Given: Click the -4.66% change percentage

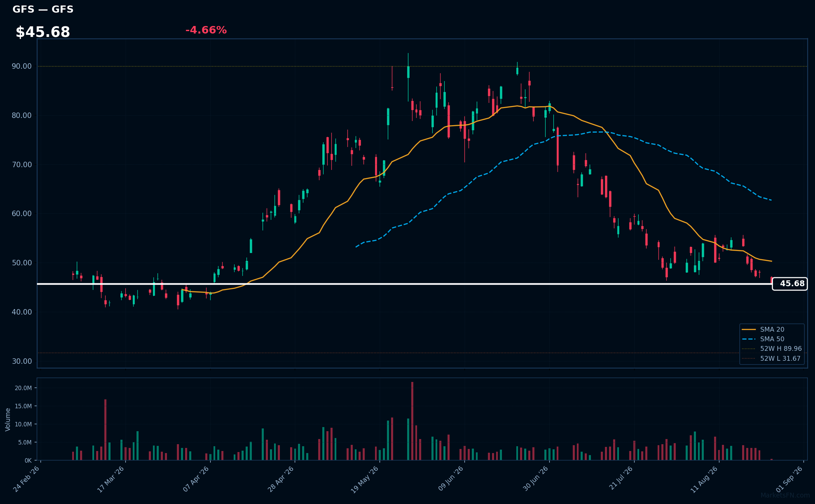Looking at the screenshot, I should [206, 30].
